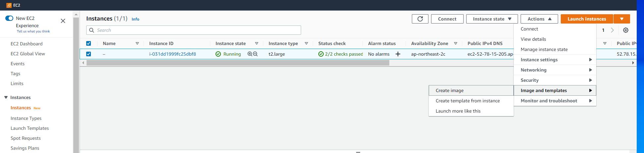Focus the instances Search field
This screenshot has width=644, height=153.
coord(194,30)
